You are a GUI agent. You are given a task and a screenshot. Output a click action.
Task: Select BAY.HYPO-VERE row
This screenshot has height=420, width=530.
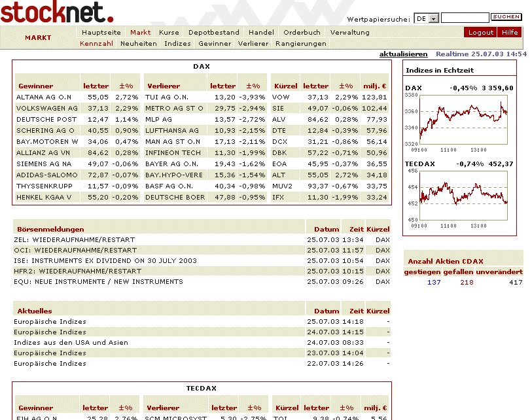(x=174, y=175)
